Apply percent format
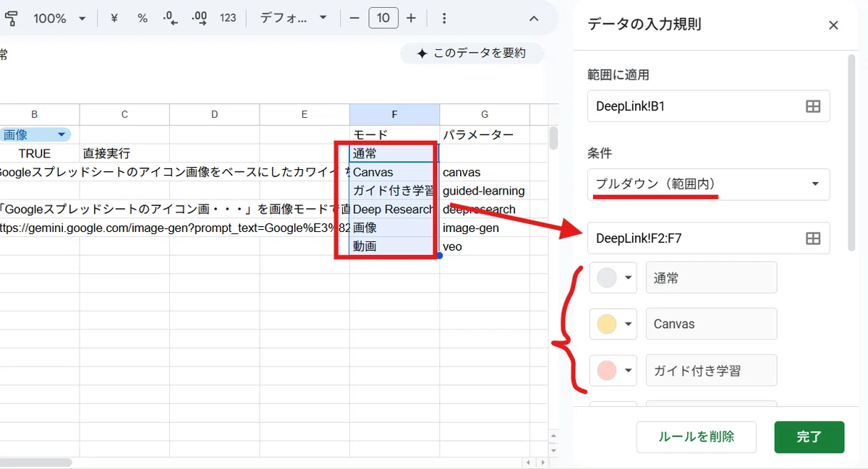868x469 pixels. 142,18
